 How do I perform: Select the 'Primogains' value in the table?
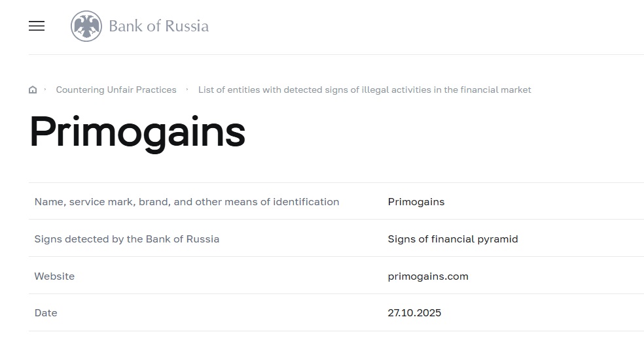coord(416,202)
